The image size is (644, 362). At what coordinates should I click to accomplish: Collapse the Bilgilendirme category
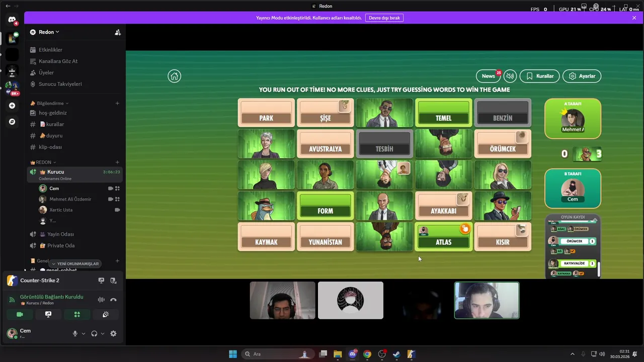coord(49,103)
